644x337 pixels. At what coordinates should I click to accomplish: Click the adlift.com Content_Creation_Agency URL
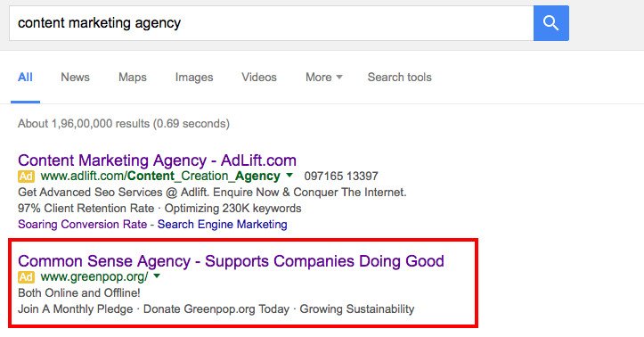pyautogui.click(x=160, y=176)
